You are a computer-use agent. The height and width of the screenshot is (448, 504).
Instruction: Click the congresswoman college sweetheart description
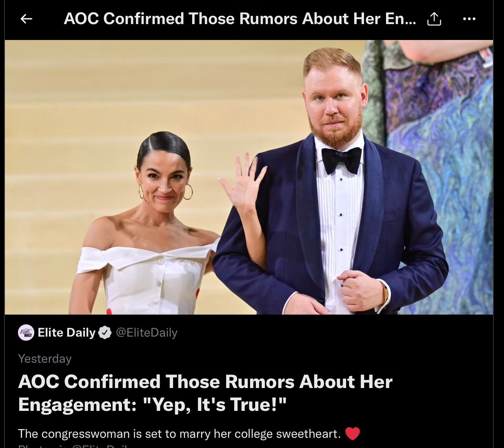pyautogui.click(x=180, y=434)
